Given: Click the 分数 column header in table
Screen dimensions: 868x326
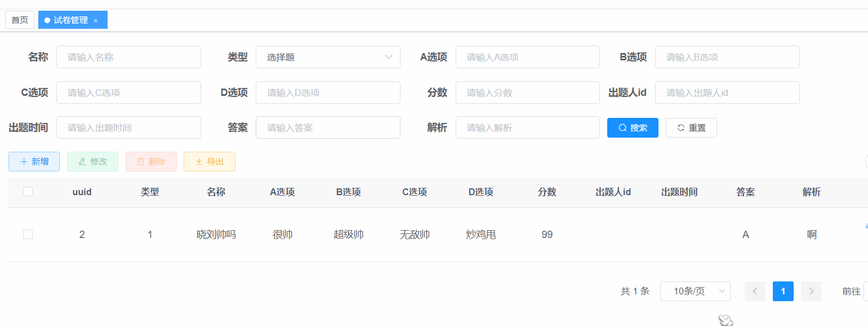Looking at the screenshot, I should coord(547,192).
